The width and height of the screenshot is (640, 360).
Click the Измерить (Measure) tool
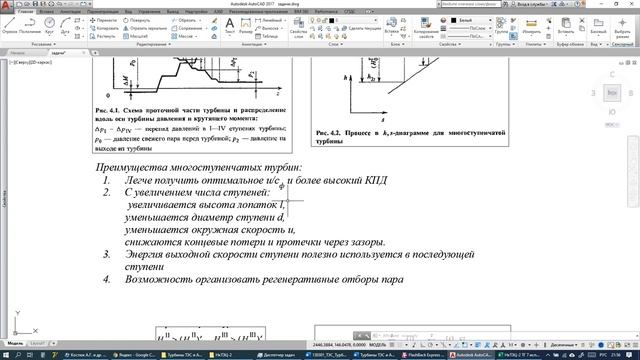[x=531, y=25]
